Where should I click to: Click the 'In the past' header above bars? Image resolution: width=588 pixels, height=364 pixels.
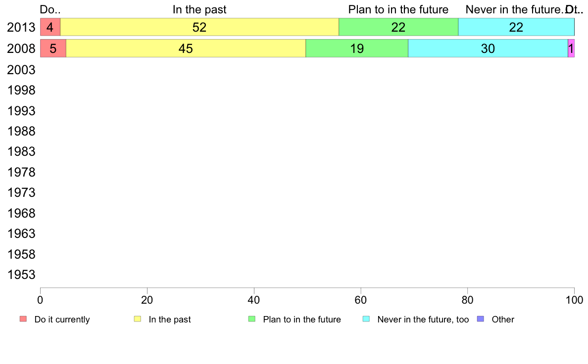(199, 9)
